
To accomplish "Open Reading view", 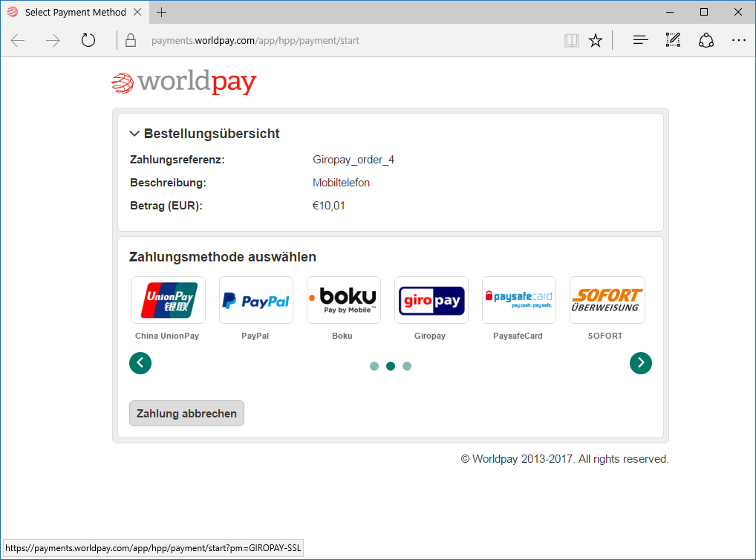I will click(x=571, y=41).
